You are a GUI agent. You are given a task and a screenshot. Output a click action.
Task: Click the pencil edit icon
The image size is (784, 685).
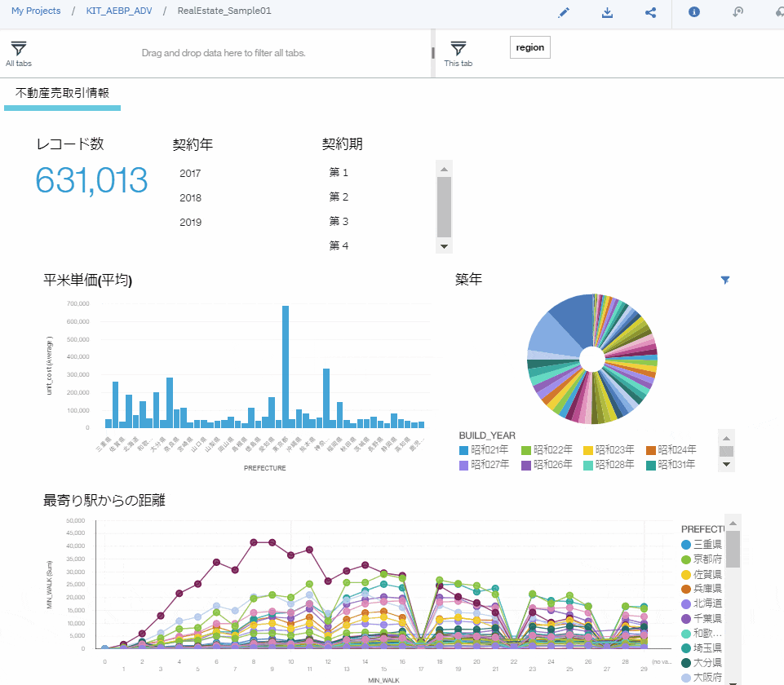(564, 12)
